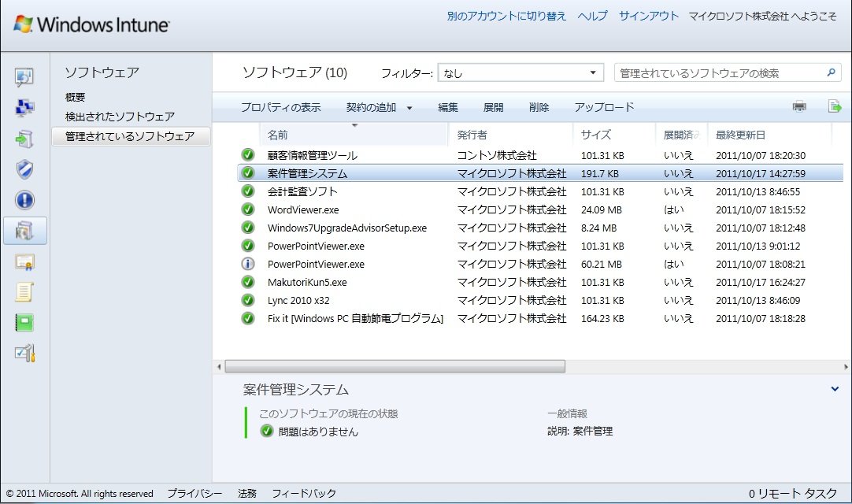Open the プライバシー footer link
852x504 pixels.
tap(194, 493)
